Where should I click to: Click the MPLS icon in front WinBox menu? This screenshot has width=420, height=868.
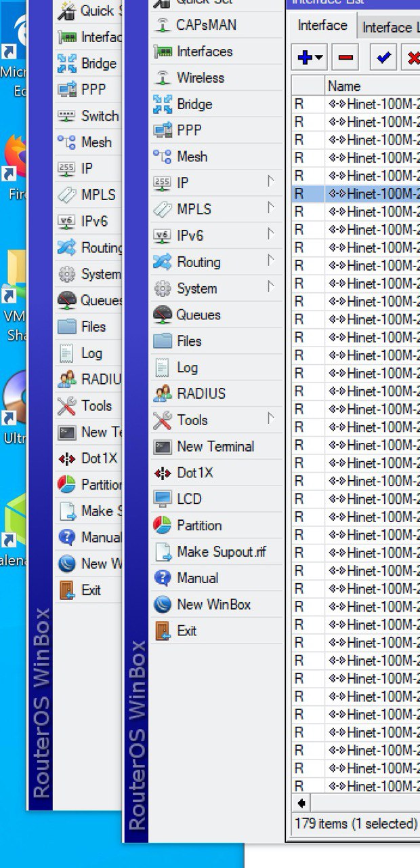pyautogui.click(x=163, y=210)
